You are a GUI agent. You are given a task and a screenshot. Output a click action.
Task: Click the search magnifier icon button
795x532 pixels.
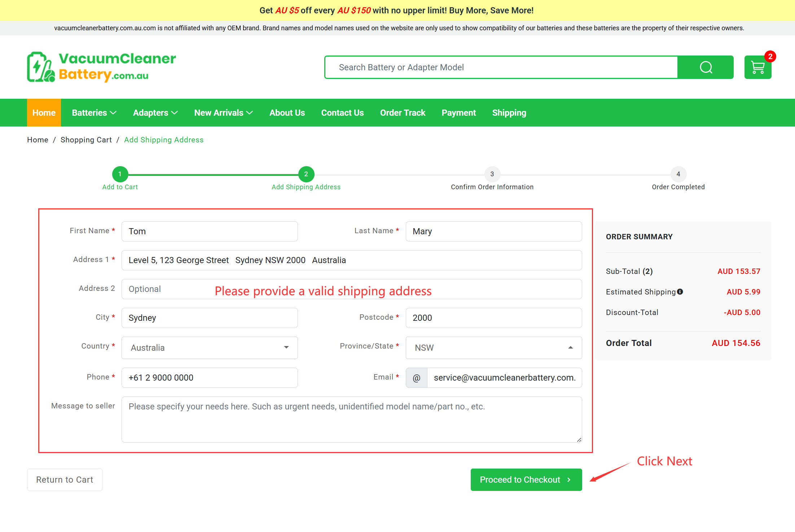pyautogui.click(x=705, y=67)
